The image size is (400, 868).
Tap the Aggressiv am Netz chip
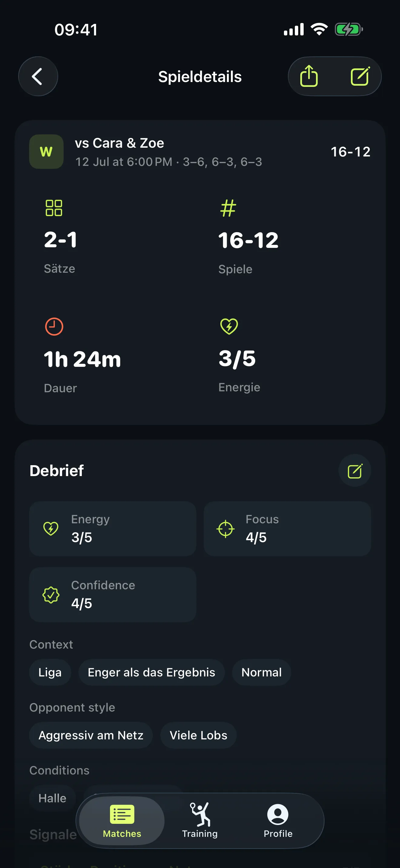click(x=91, y=735)
